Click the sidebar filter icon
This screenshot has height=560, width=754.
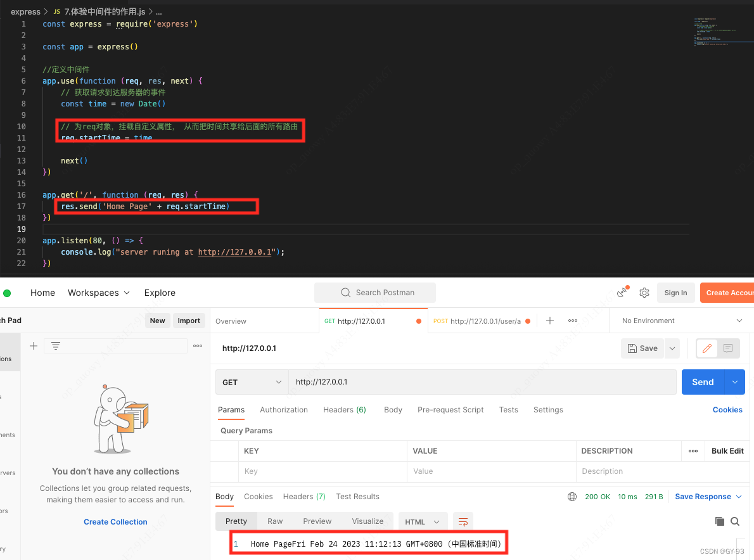coord(56,346)
